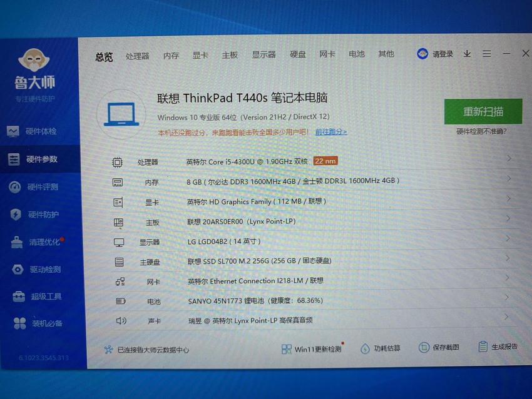Viewport: 532px width, 399px height.
Task: Click 已连接鲁大师云数据中心 status text
Action: click(x=153, y=350)
